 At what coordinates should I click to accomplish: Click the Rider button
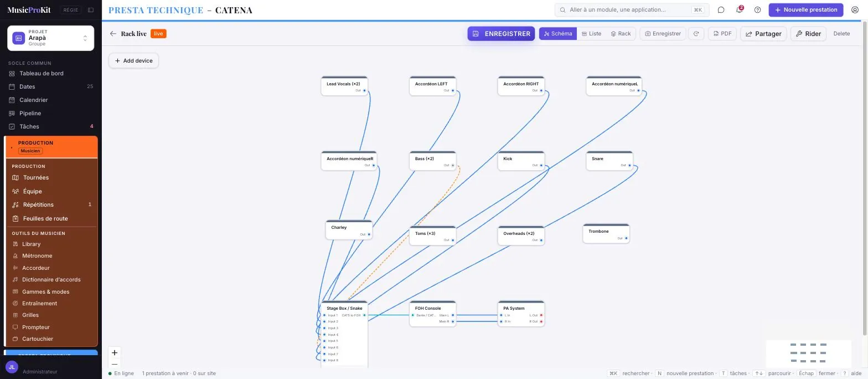tap(808, 34)
